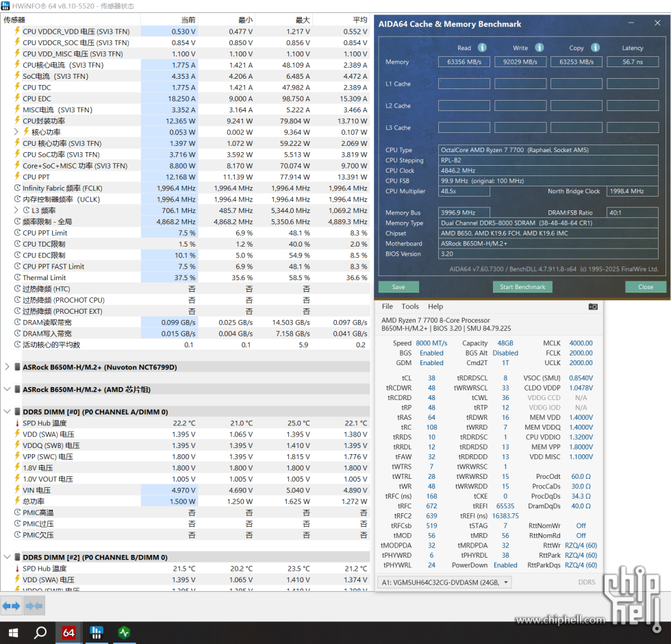Select the CPU封装功率 row
Viewport: 671px width, 644px height.
coord(186,121)
